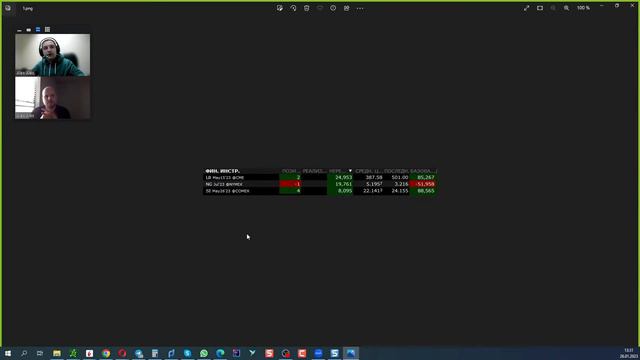Open Task View on the taskbar
640x360 pixels.
click(x=40, y=353)
